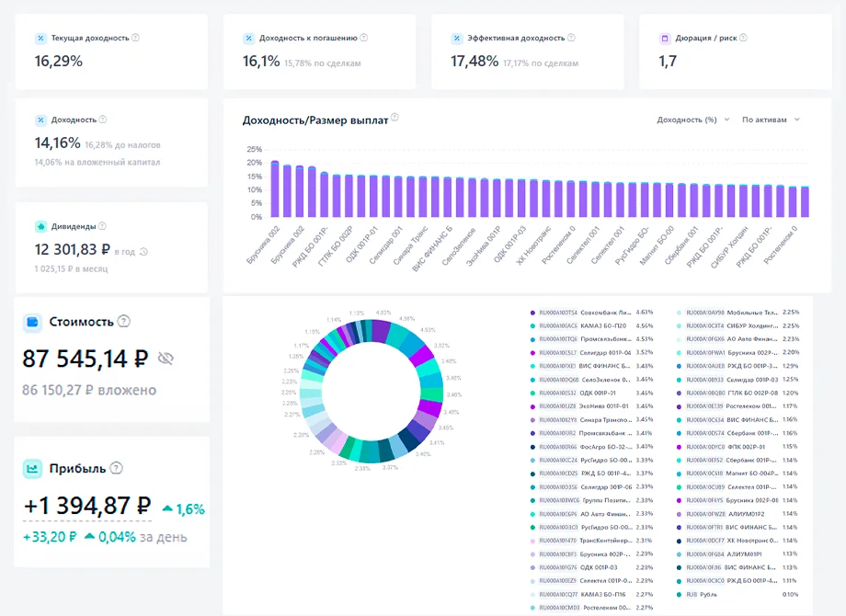Click the Мобильные Телесистемы legend entry
The width and height of the screenshot is (846, 616).
[738, 313]
